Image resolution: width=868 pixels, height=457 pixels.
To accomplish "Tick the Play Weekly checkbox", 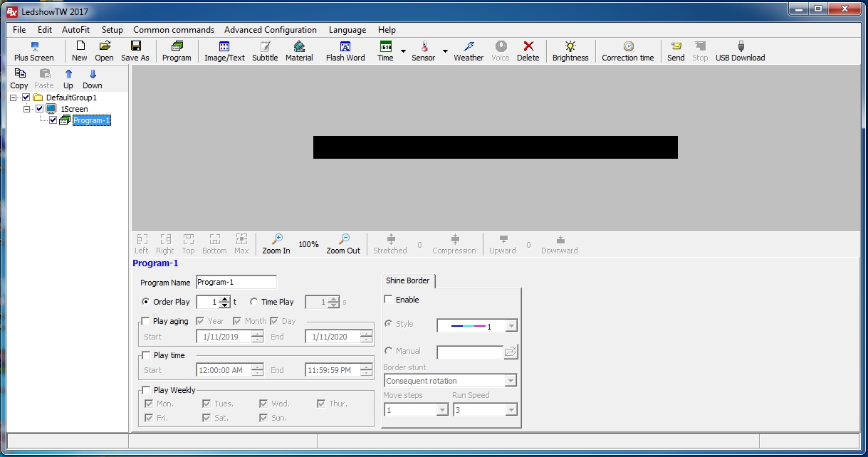I will point(146,390).
